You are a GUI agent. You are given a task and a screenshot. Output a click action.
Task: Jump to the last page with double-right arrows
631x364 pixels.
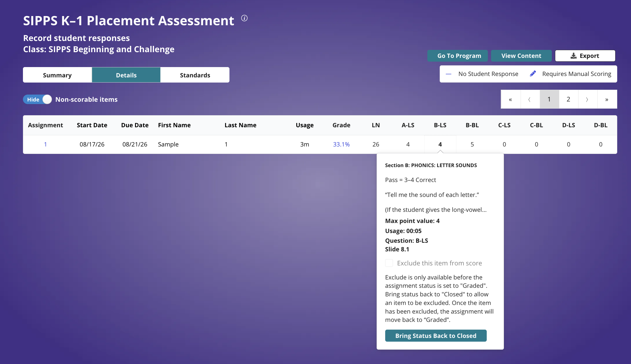(607, 99)
